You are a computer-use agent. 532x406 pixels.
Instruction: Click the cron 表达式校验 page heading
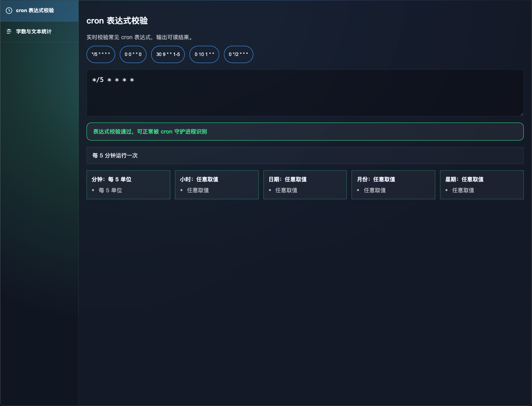pyautogui.click(x=117, y=21)
